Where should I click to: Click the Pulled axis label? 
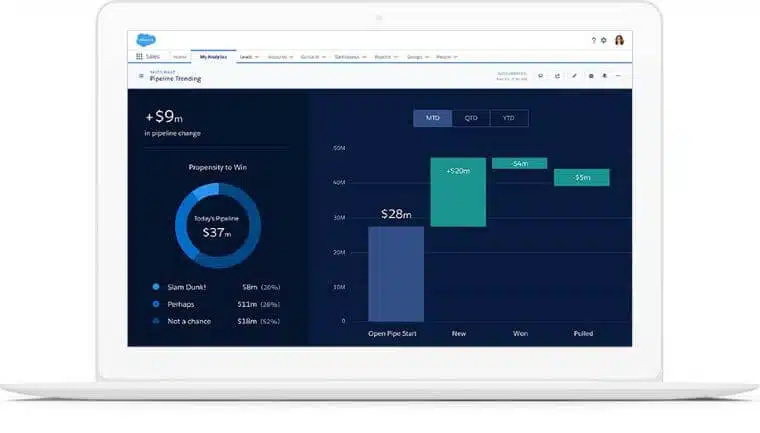583,334
